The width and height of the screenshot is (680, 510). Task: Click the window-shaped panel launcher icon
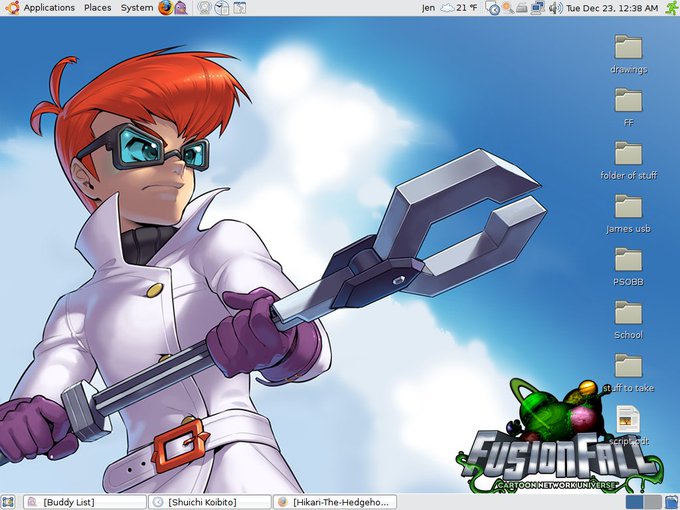click(240, 8)
